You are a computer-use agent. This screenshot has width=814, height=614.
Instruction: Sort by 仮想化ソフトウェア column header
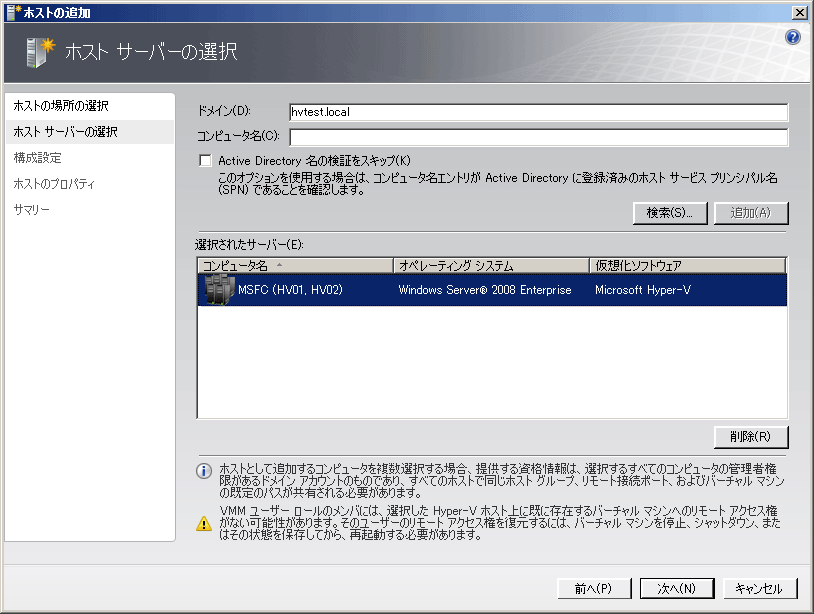[x=688, y=266]
